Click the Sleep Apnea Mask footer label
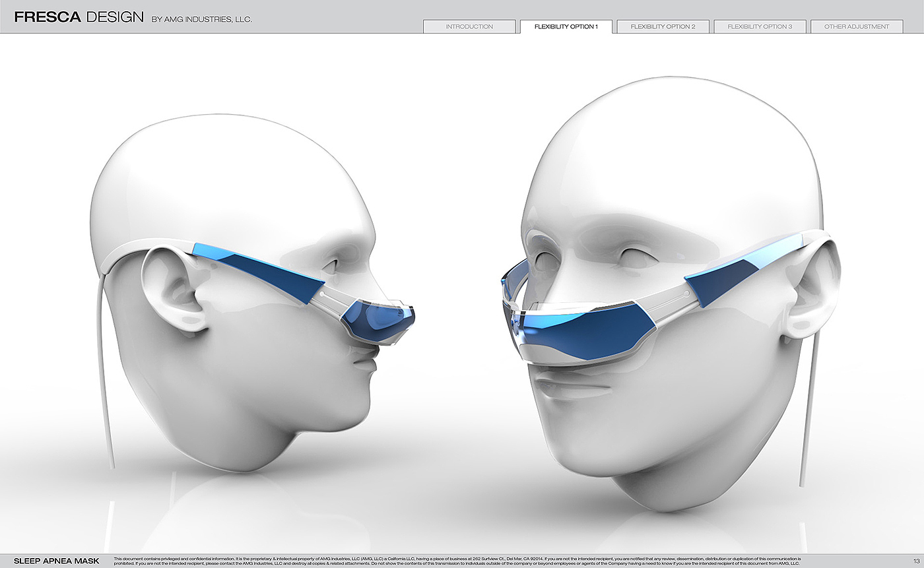 click(x=57, y=561)
